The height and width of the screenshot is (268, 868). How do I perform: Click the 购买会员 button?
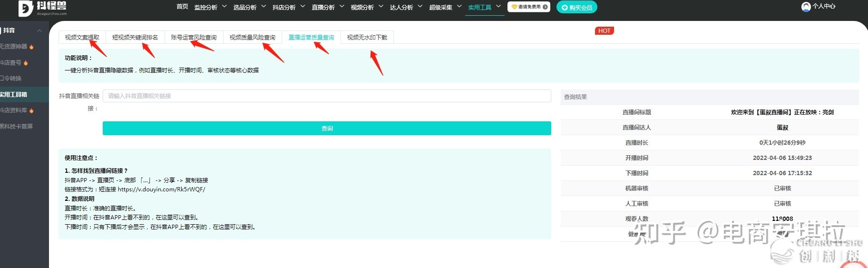577,7
